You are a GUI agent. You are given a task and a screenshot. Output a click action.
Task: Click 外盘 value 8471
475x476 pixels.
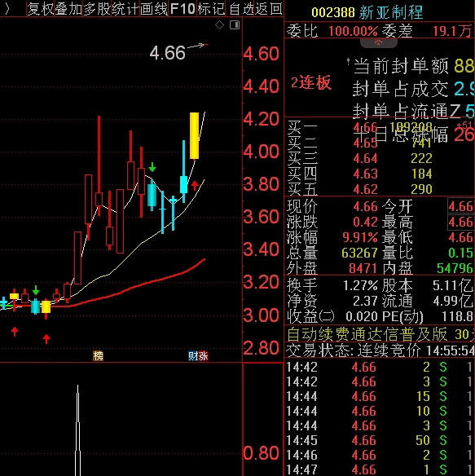click(363, 268)
